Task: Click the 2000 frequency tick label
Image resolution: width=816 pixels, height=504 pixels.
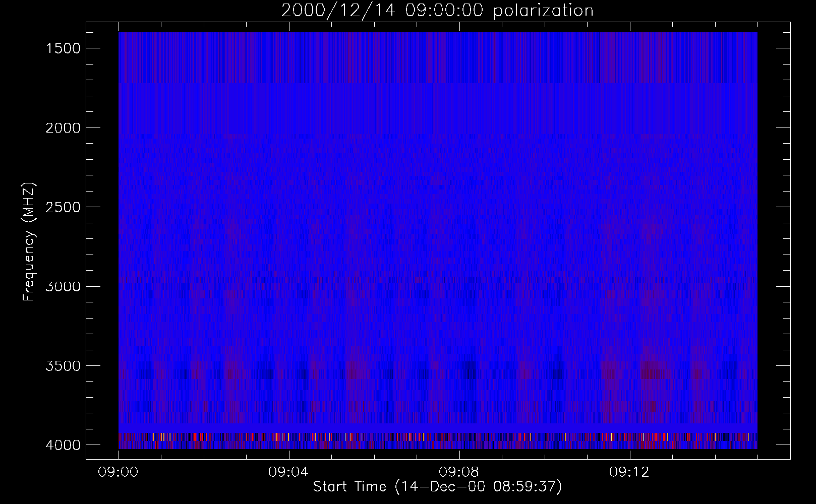Action: (63, 128)
